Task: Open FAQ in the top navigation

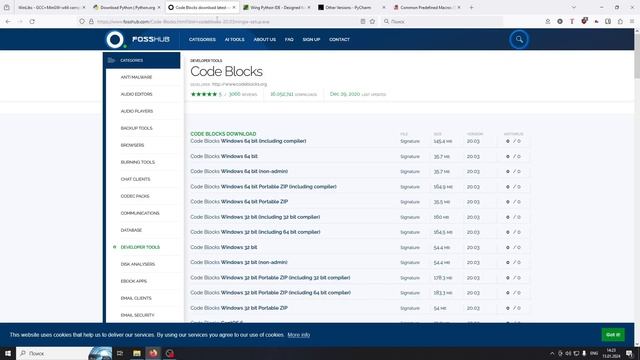Action: (289, 40)
